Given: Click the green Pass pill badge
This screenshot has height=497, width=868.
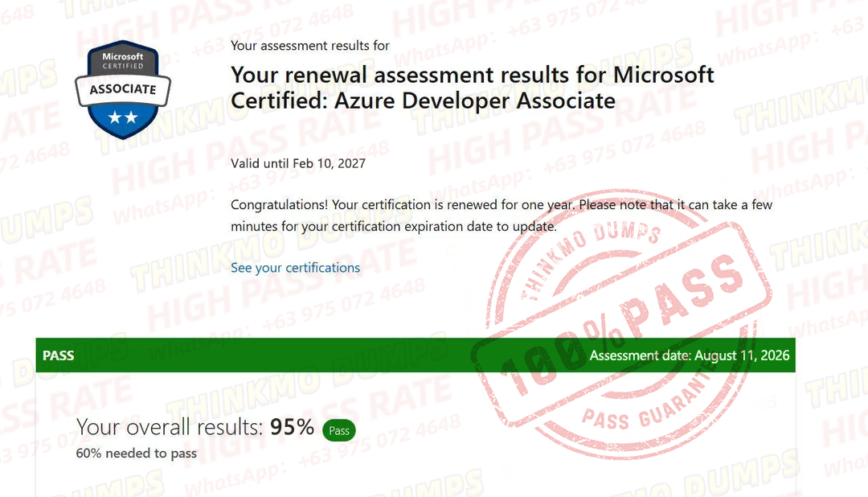Looking at the screenshot, I should pos(339,430).
